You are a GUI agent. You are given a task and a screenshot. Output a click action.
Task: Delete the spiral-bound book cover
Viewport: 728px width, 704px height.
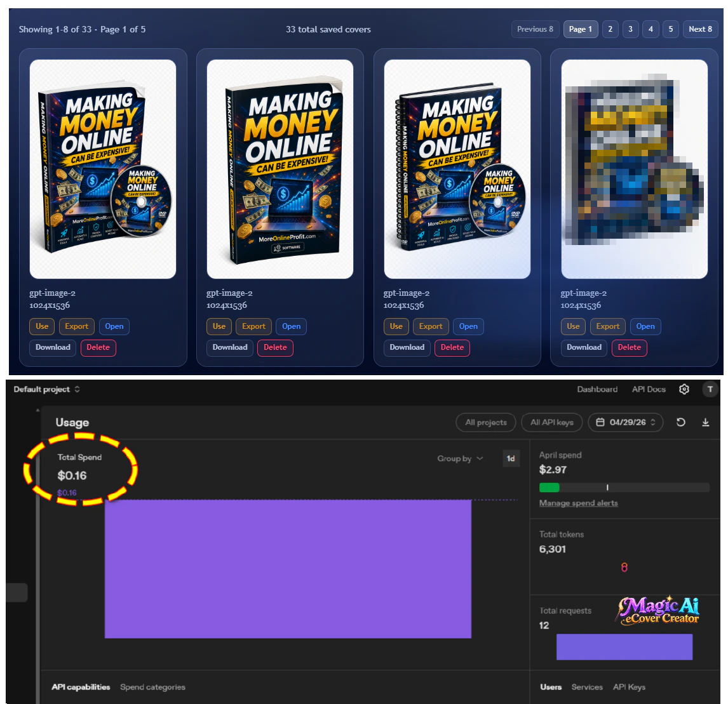[x=452, y=348]
